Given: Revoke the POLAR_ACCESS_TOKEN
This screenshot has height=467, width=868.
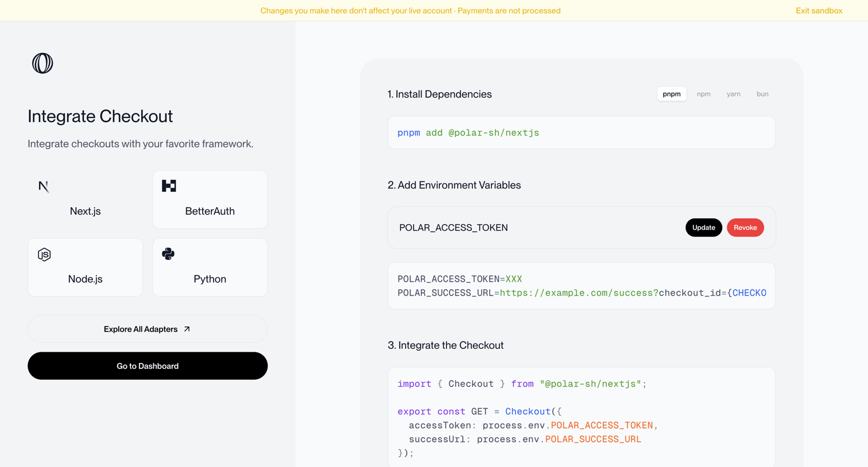Looking at the screenshot, I should (x=745, y=228).
